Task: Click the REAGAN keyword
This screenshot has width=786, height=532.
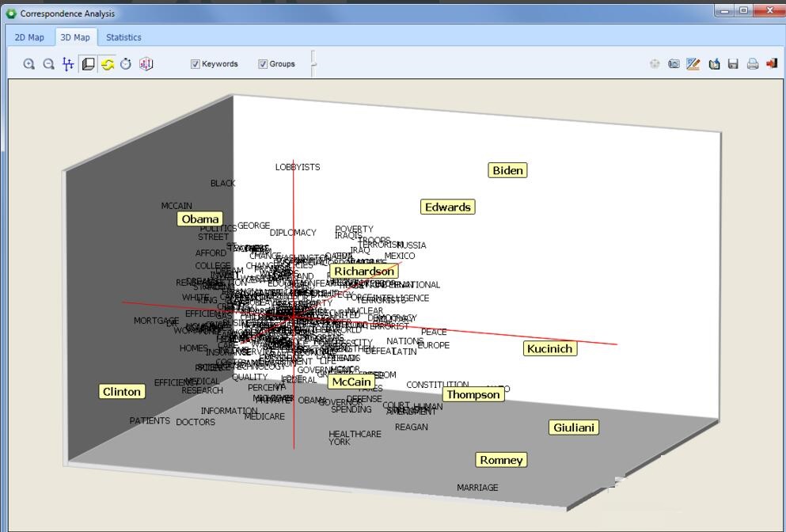Action: coord(412,427)
